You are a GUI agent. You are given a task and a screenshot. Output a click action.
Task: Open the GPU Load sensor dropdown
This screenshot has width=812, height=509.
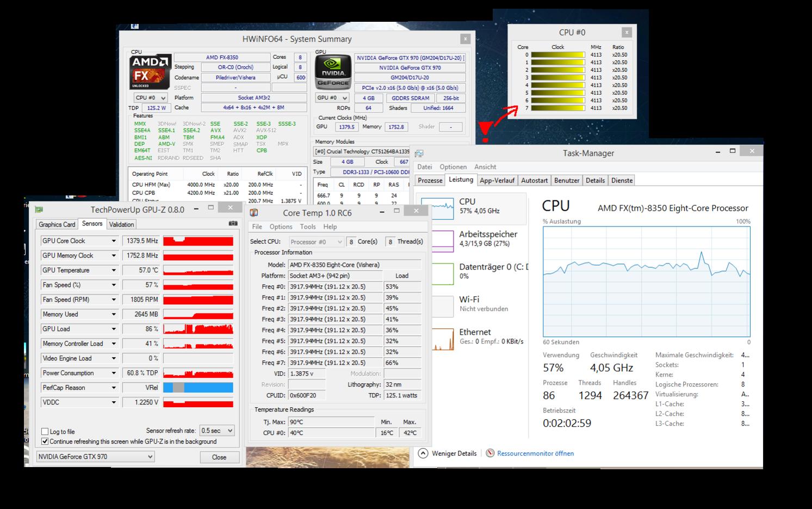coord(114,329)
